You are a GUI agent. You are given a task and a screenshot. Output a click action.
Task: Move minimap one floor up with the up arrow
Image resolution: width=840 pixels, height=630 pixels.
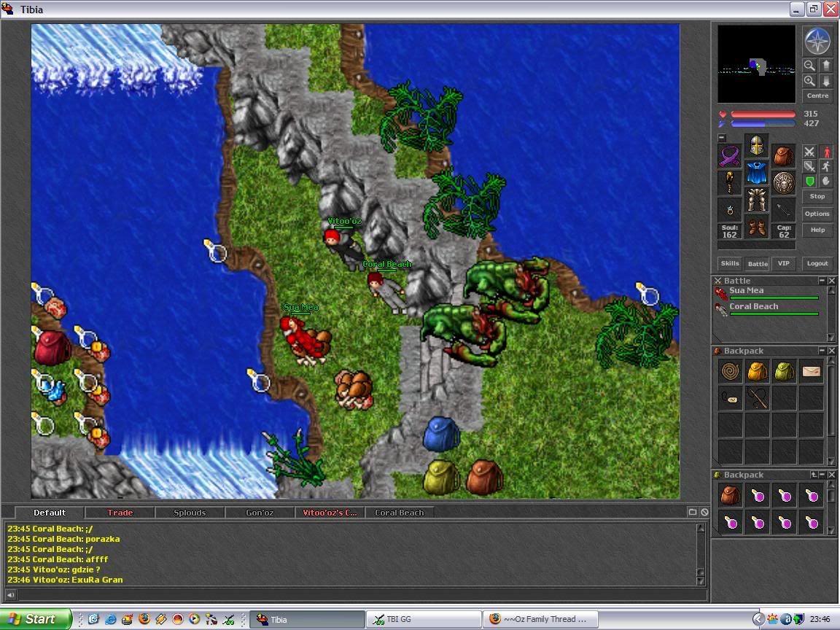(x=826, y=66)
